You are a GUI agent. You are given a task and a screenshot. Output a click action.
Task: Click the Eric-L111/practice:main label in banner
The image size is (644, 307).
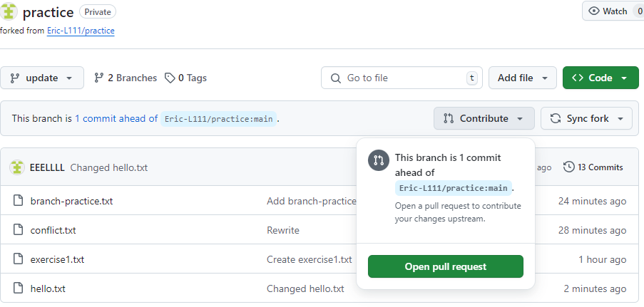(218, 119)
